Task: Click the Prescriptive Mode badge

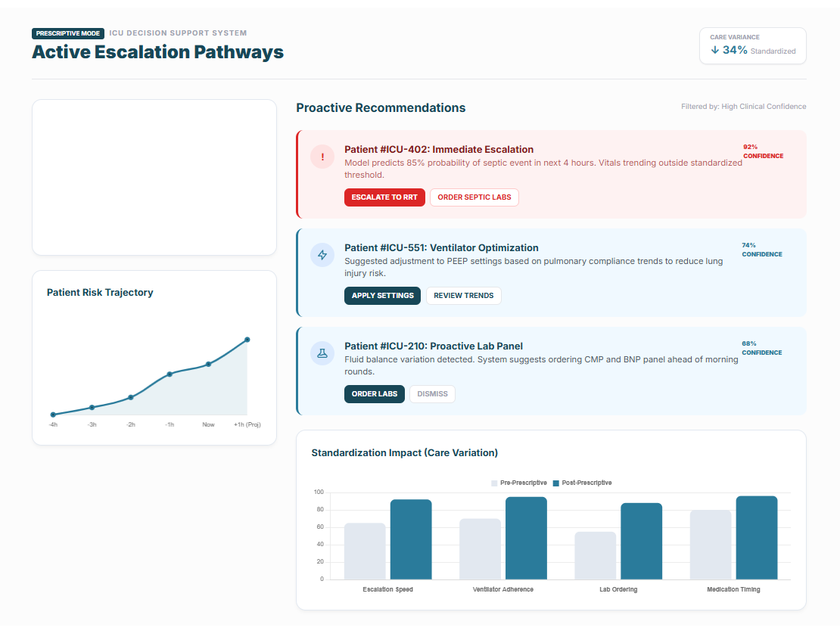Action: (67, 33)
